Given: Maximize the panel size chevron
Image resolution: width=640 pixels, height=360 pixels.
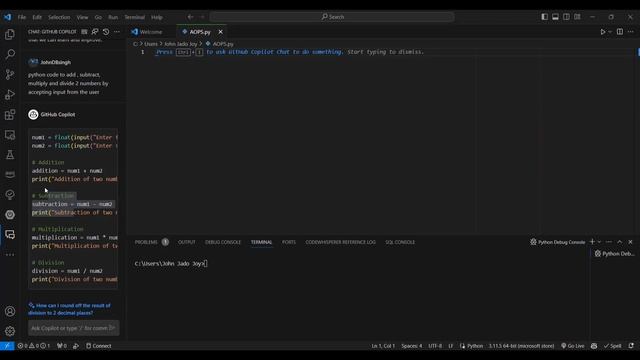Looking at the screenshot, I should pos(620,242).
